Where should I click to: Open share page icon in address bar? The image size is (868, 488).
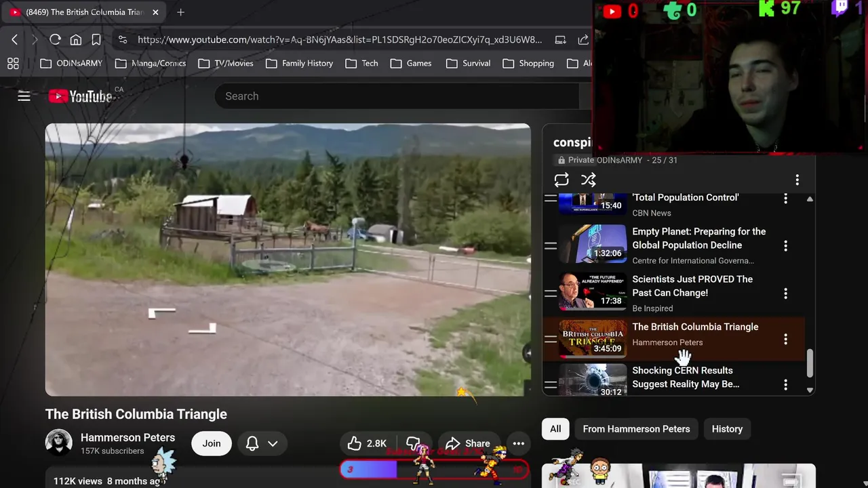[583, 40]
